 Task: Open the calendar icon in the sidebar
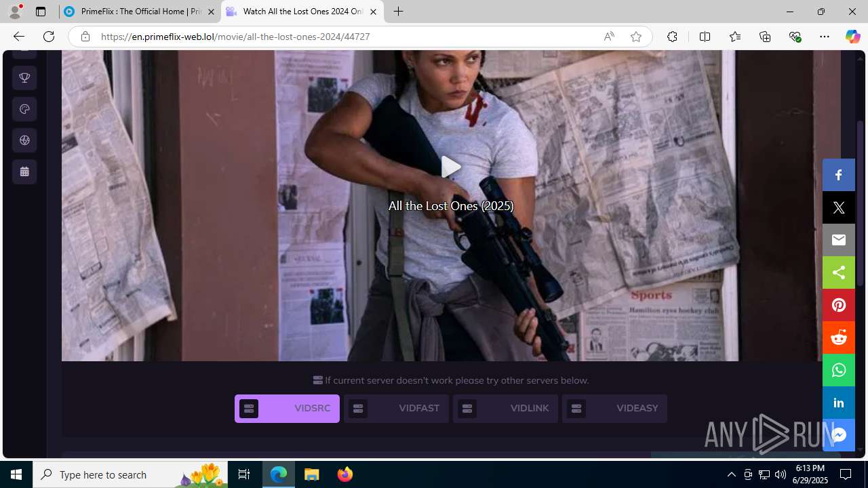click(x=24, y=171)
